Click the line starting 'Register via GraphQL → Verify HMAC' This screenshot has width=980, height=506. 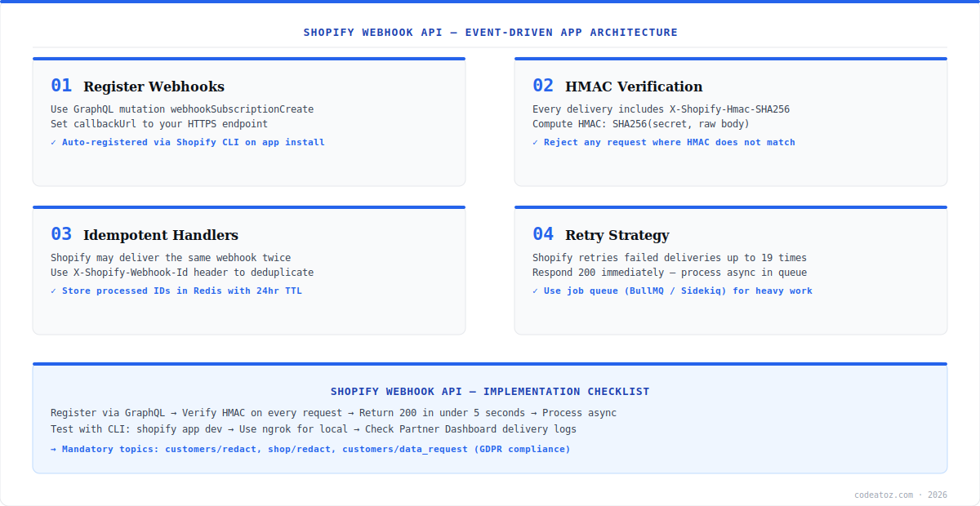[334, 413]
